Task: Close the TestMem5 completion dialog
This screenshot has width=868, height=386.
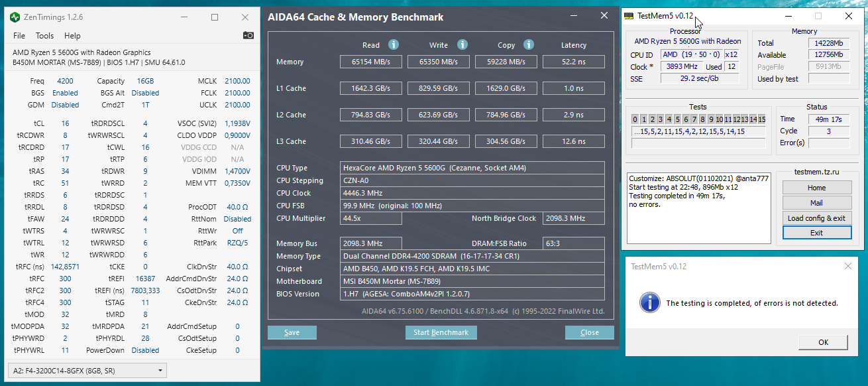Action: click(x=848, y=266)
